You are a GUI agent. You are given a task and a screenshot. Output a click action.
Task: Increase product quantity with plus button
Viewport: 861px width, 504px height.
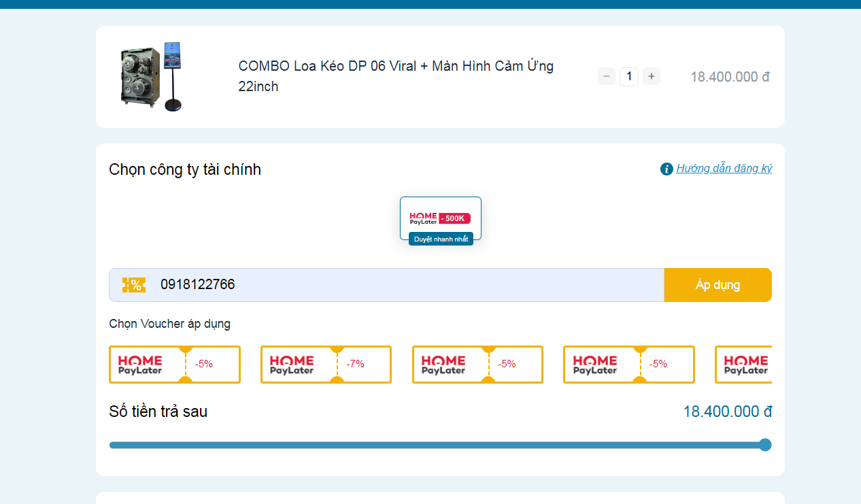[652, 76]
